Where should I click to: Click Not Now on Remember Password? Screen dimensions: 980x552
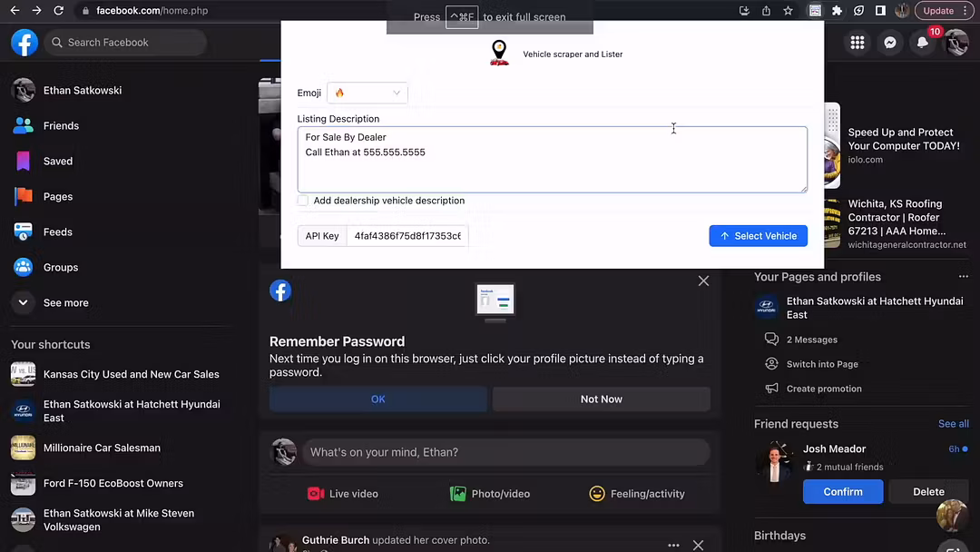click(x=601, y=399)
